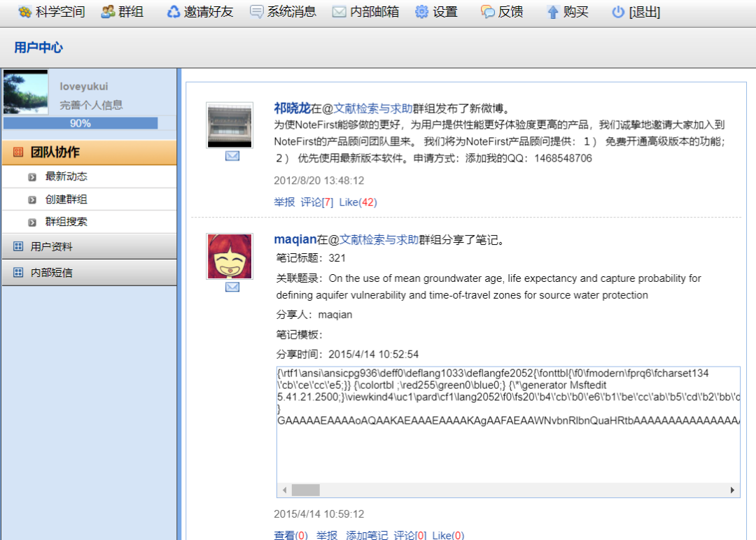Screen dimensions: 756x540
Task: Select 创建群组 in the sidebar
Action: click(x=66, y=199)
